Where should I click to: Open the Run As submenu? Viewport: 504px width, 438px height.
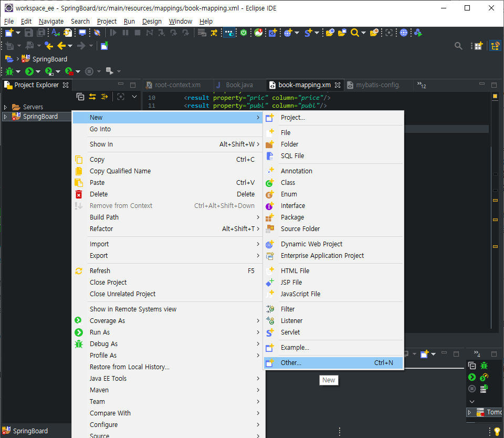click(x=167, y=332)
